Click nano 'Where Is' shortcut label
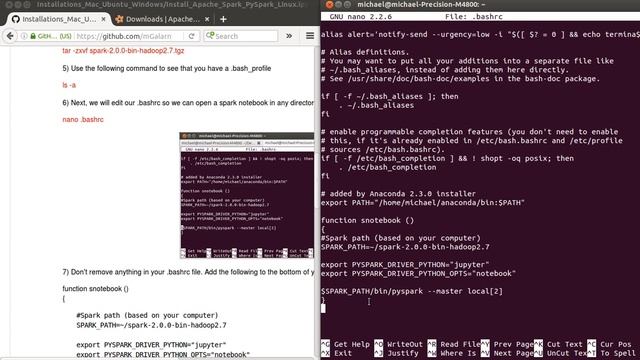The width and height of the screenshot is (640, 360). 458,353
